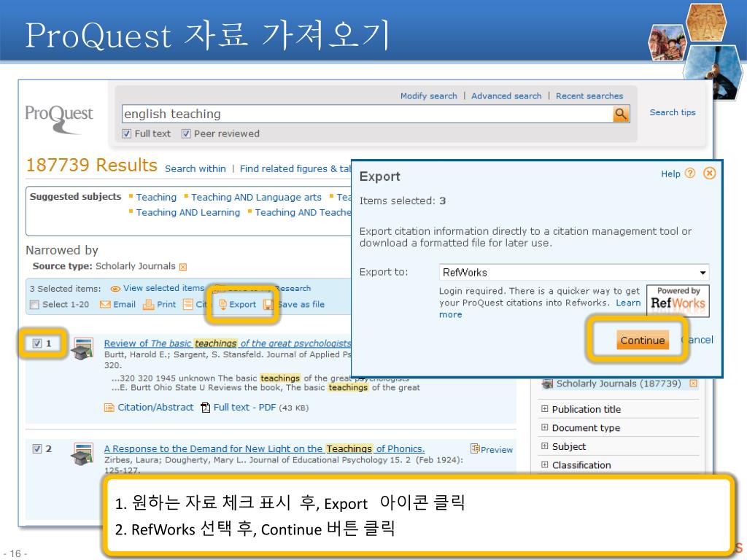Click the Powered by RefWorks logo

coord(678,300)
